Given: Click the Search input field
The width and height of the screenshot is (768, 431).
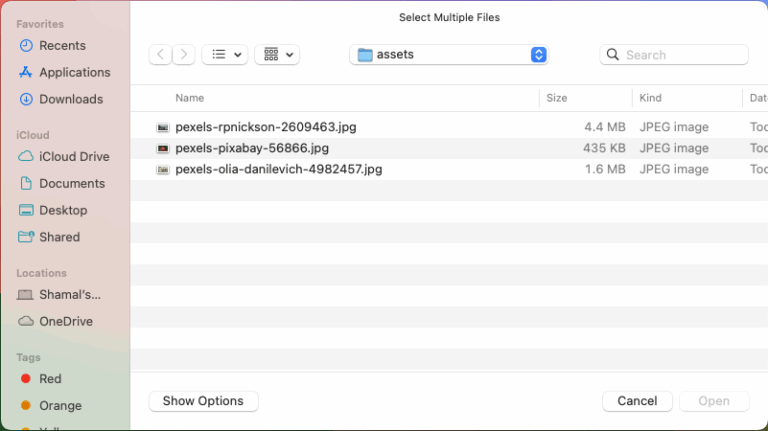Looking at the screenshot, I should [x=674, y=54].
